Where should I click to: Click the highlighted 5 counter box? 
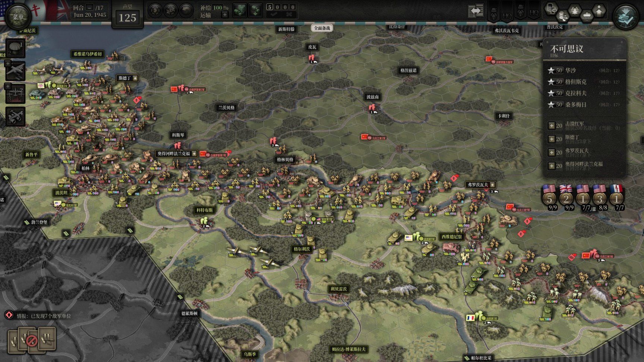point(270,7)
